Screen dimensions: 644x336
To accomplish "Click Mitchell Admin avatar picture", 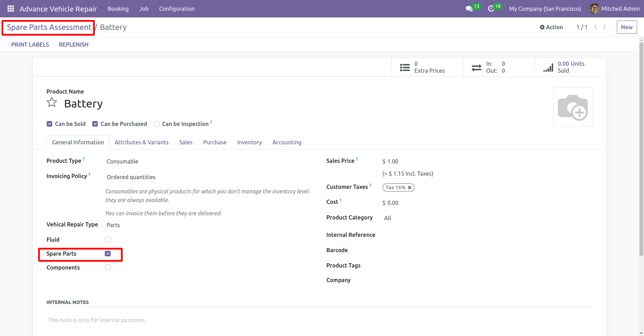I will point(595,9).
